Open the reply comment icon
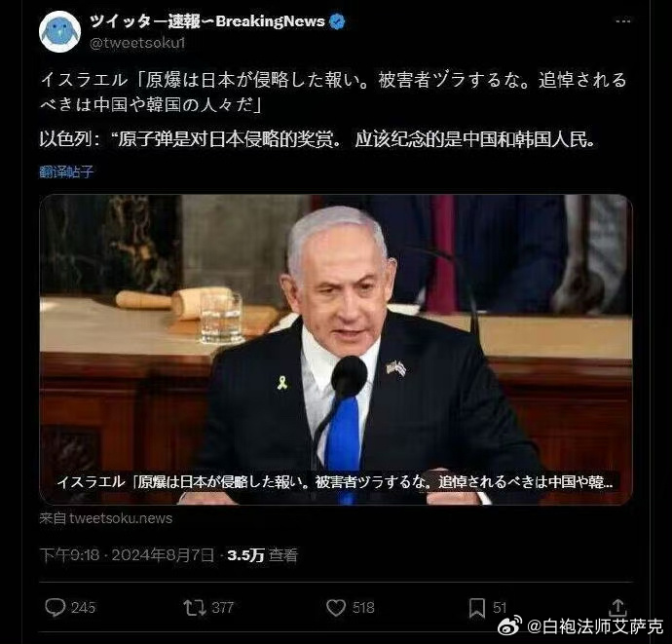 (55, 608)
